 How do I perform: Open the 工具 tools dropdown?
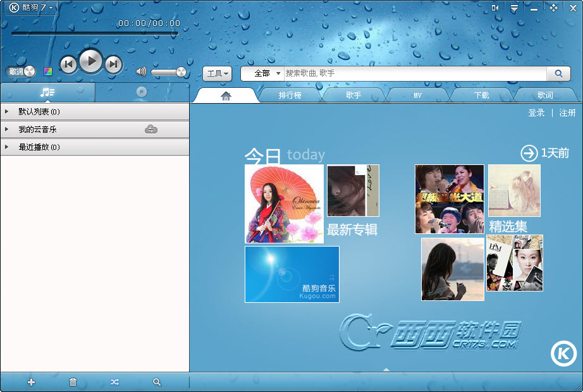pos(217,73)
